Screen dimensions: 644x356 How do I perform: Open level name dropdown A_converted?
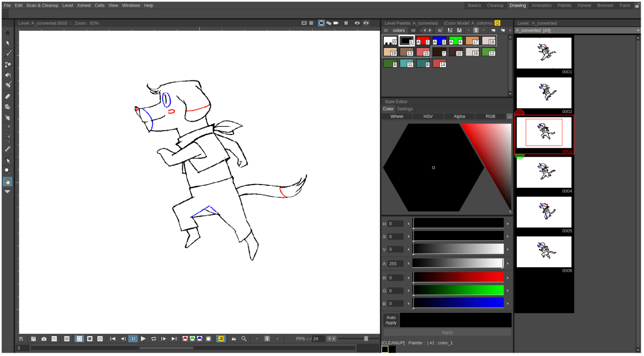point(577,30)
